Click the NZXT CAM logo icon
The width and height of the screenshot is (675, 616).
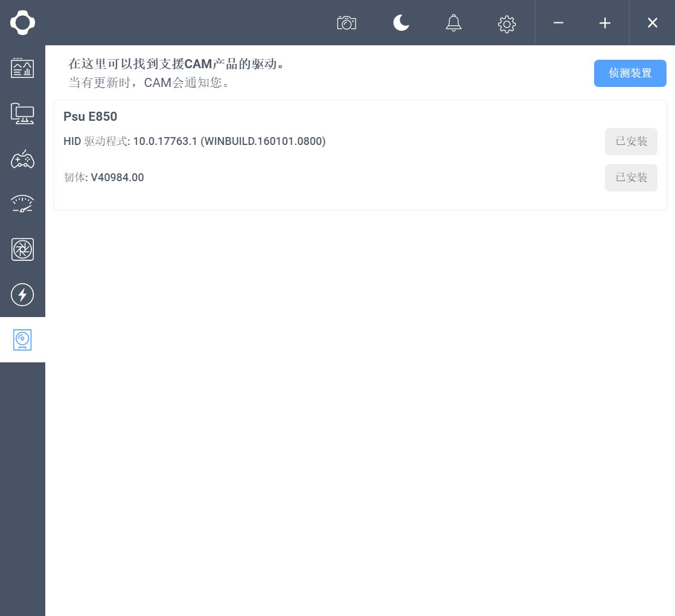[x=22, y=22]
